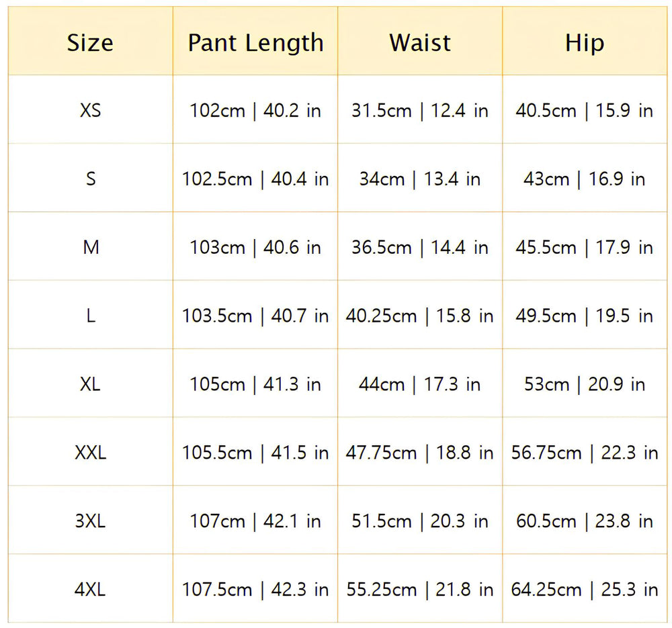Select the Hip column header
The image size is (672, 628).
click(585, 43)
